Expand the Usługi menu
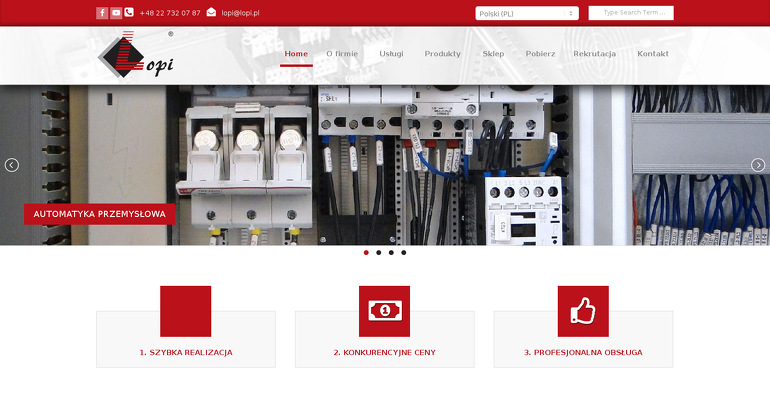Image resolution: width=770 pixels, height=393 pixels. (x=391, y=54)
